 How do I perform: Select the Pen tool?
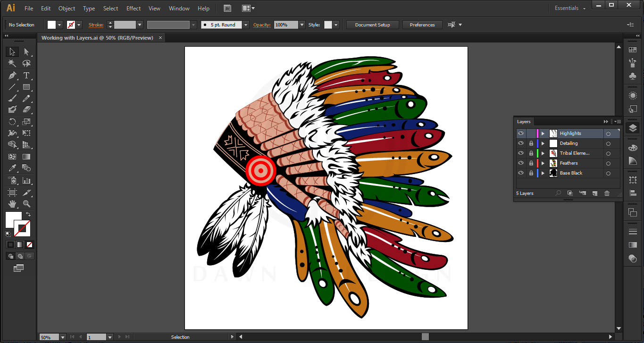(x=12, y=75)
